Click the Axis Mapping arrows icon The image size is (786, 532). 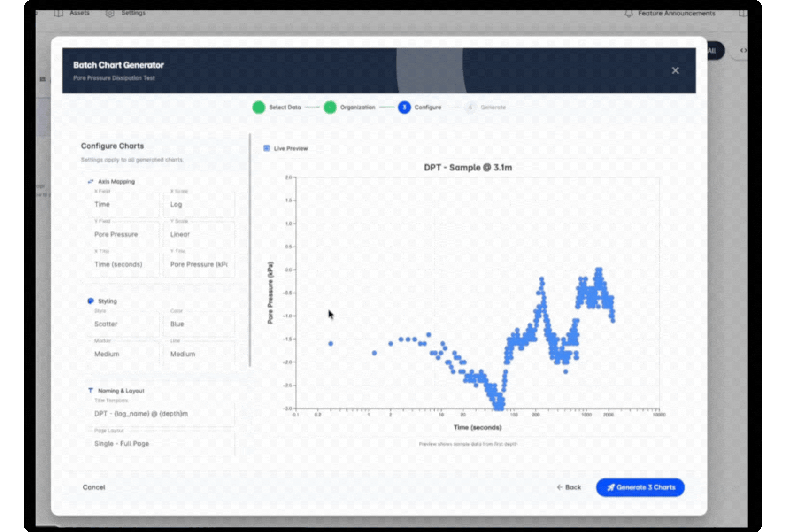pyautogui.click(x=90, y=181)
